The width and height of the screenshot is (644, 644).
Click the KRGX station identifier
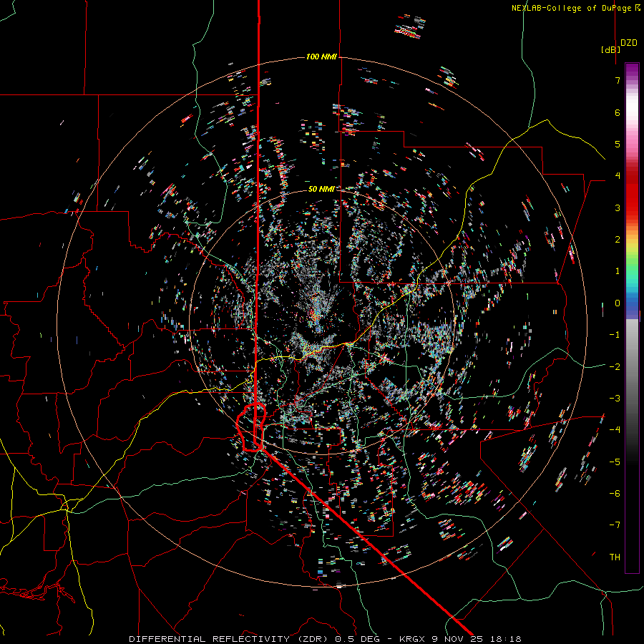(414, 639)
